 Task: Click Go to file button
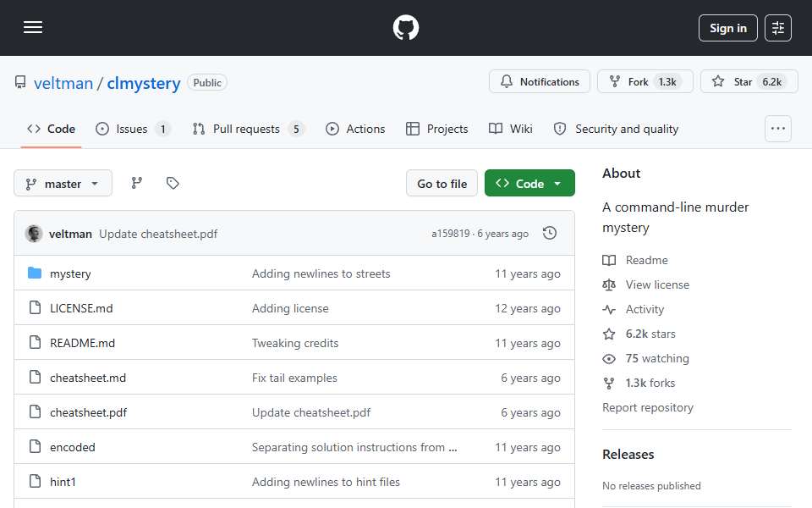(442, 184)
